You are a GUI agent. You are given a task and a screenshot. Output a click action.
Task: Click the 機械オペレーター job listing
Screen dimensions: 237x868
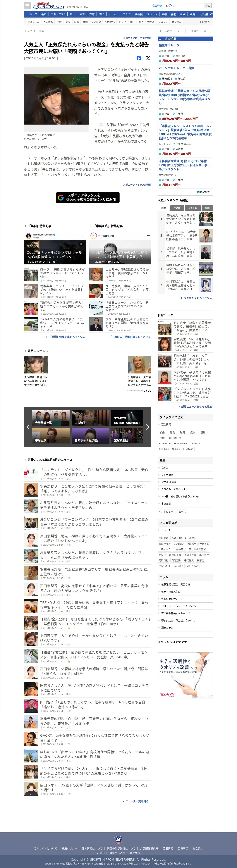[x=171, y=45]
